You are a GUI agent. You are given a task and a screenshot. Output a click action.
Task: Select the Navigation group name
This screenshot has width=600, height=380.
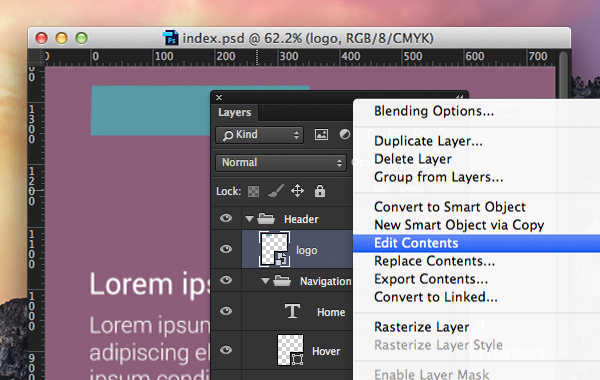325,281
